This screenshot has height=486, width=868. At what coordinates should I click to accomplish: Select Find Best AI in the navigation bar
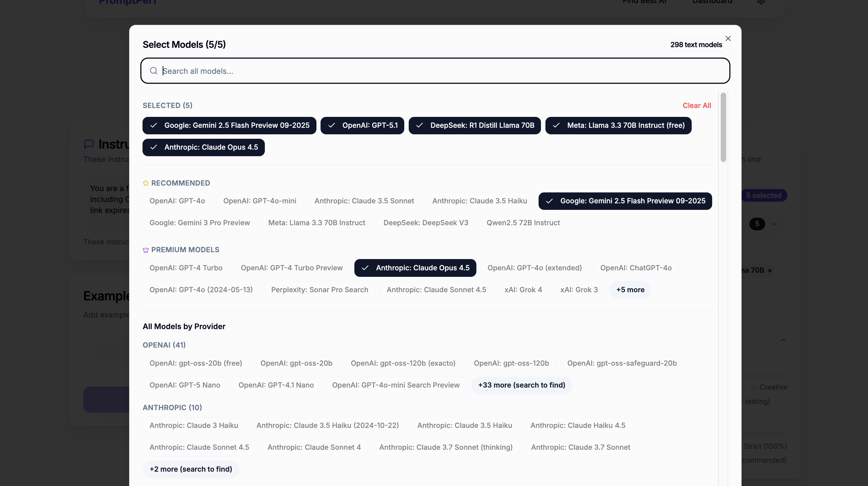pyautogui.click(x=645, y=2)
